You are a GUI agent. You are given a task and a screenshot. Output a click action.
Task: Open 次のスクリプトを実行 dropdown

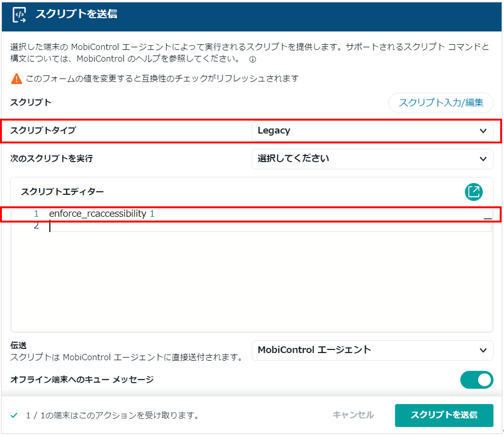pyautogui.click(x=372, y=159)
